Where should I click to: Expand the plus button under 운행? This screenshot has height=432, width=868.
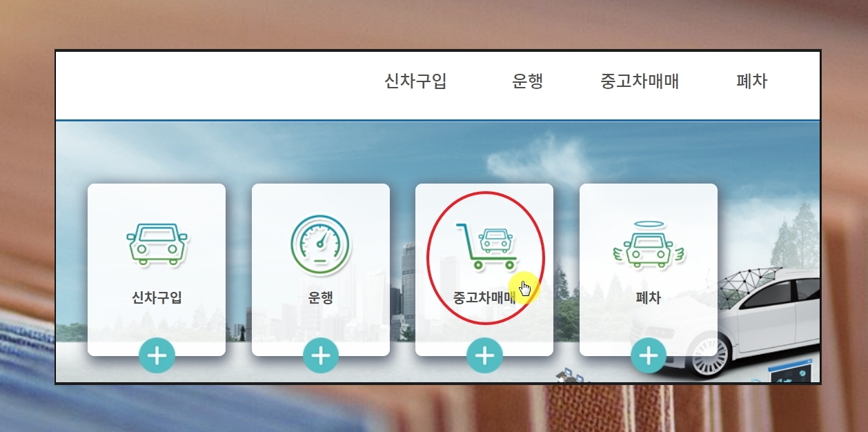[321, 355]
